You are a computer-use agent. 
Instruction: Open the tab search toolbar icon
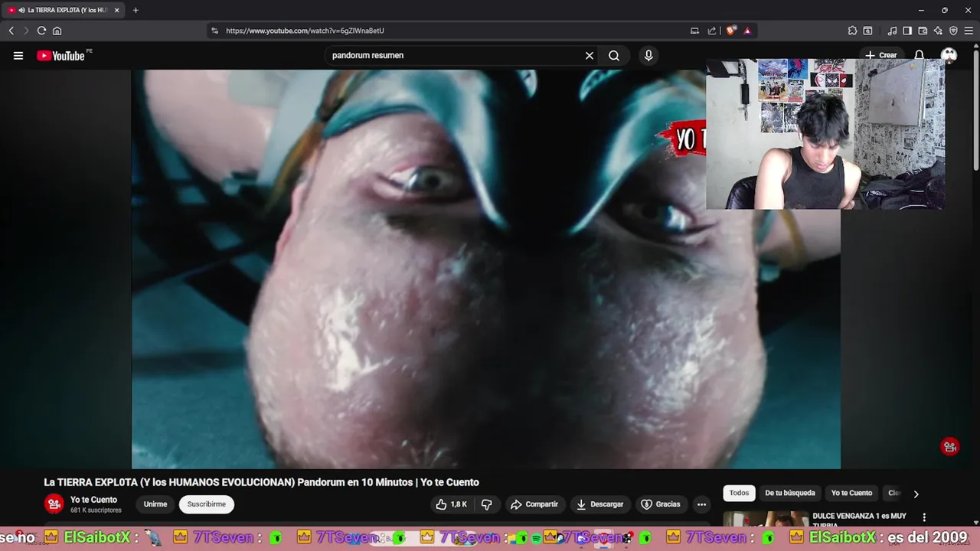click(x=867, y=31)
